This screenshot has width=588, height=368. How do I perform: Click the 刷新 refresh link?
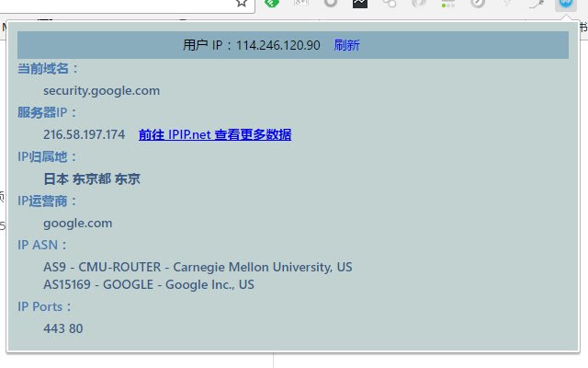(x=346, y=45)
